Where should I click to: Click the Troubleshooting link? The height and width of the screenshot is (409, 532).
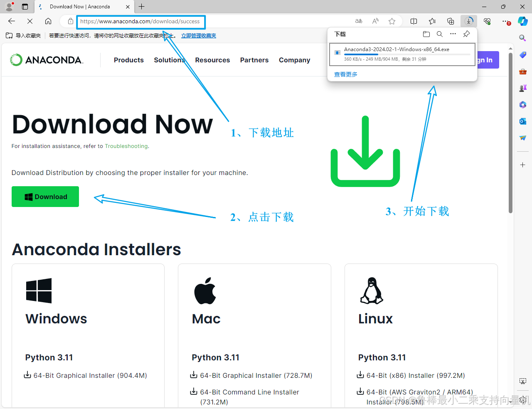[126, 146]
